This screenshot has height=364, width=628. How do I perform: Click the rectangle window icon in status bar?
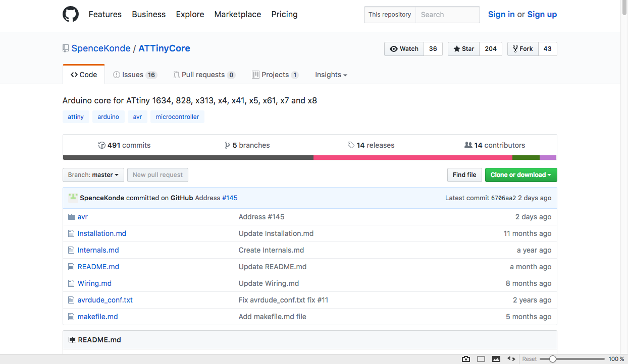[x=481, y=359]
